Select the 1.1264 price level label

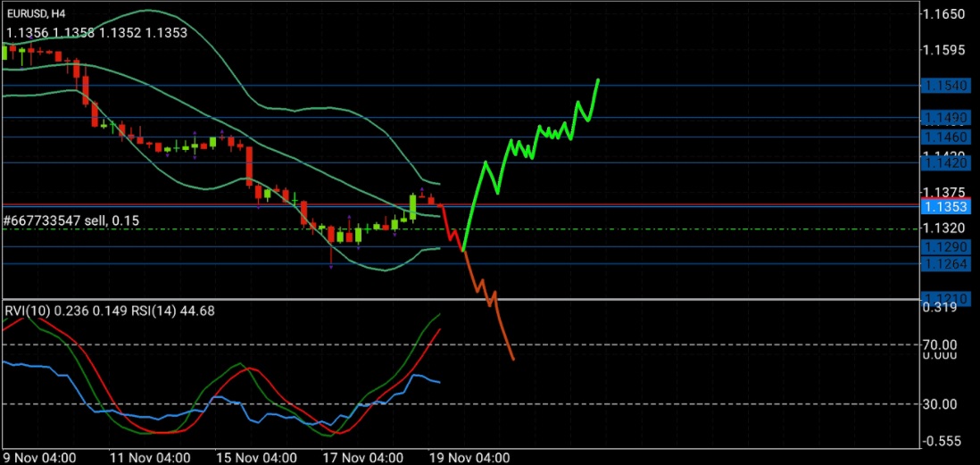(948, 263)
